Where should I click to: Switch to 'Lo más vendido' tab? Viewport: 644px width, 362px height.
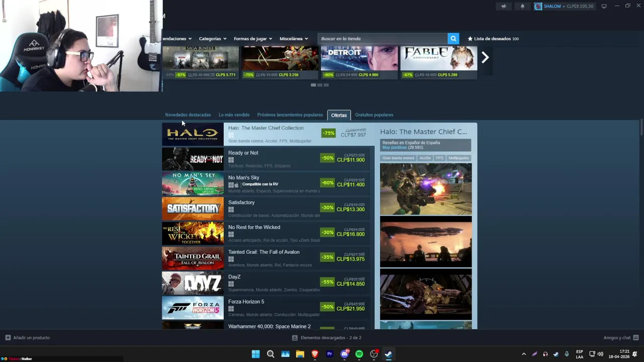tap(234, 115)
